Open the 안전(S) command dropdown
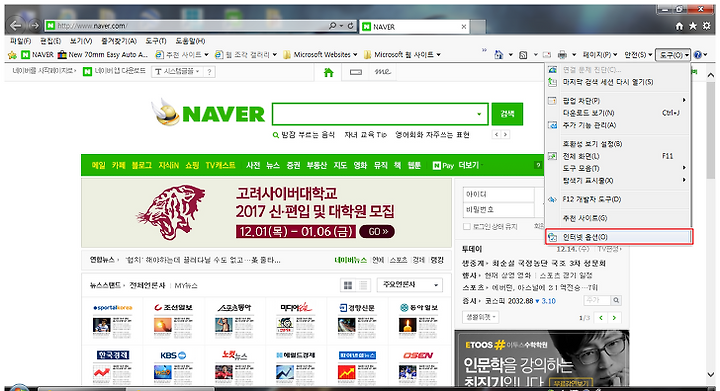This screenshot has height=391, width=720. [638, 55]
